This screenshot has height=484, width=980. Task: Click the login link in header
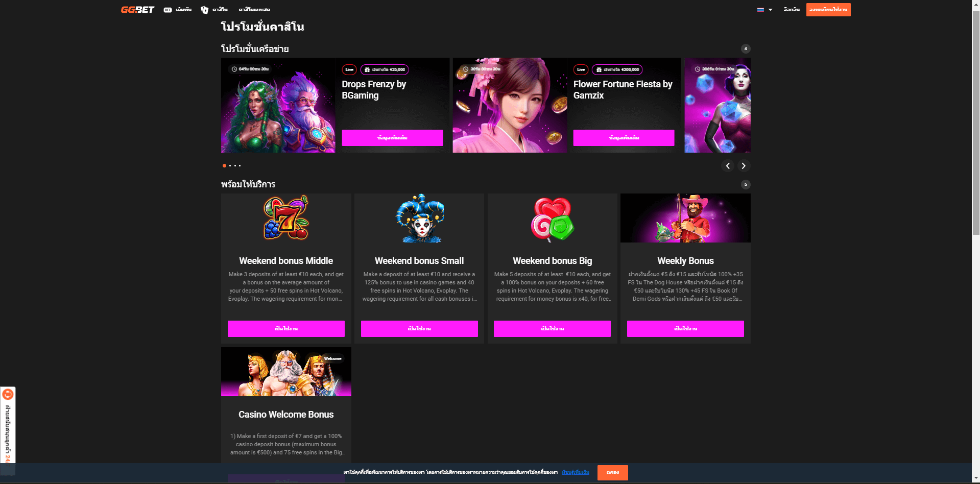click(792, 10)
